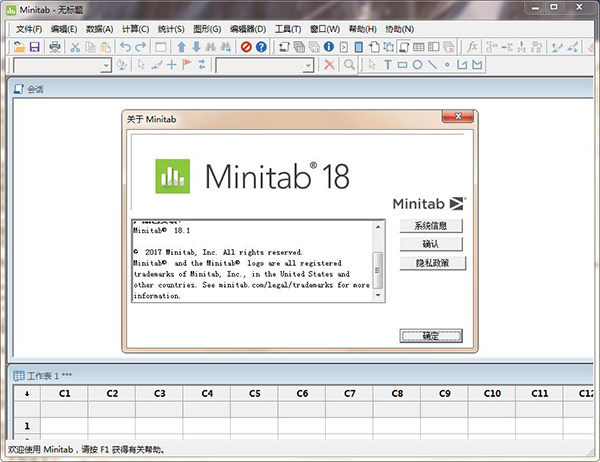The height and width of the screenshot is (462, 600).
Task: Click the blue Help question mark icon
Action: [261, 47]
